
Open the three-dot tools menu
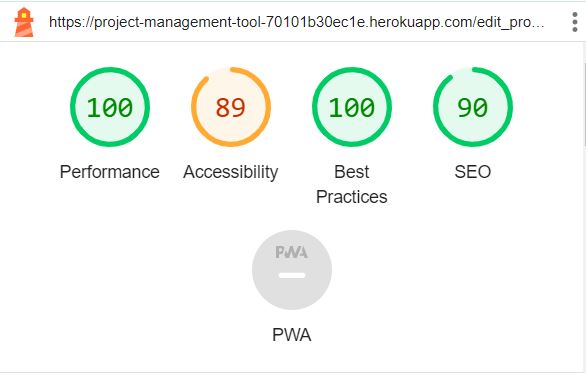(x=575, y=22)
